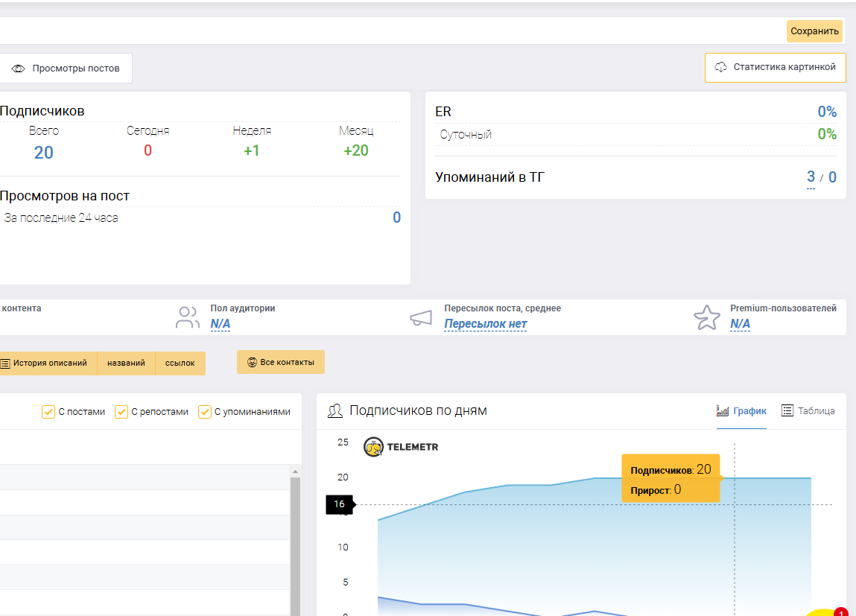This screenshot has width=856, height=616.
Task: Click the Premium star icon
Action: point(707,317)
